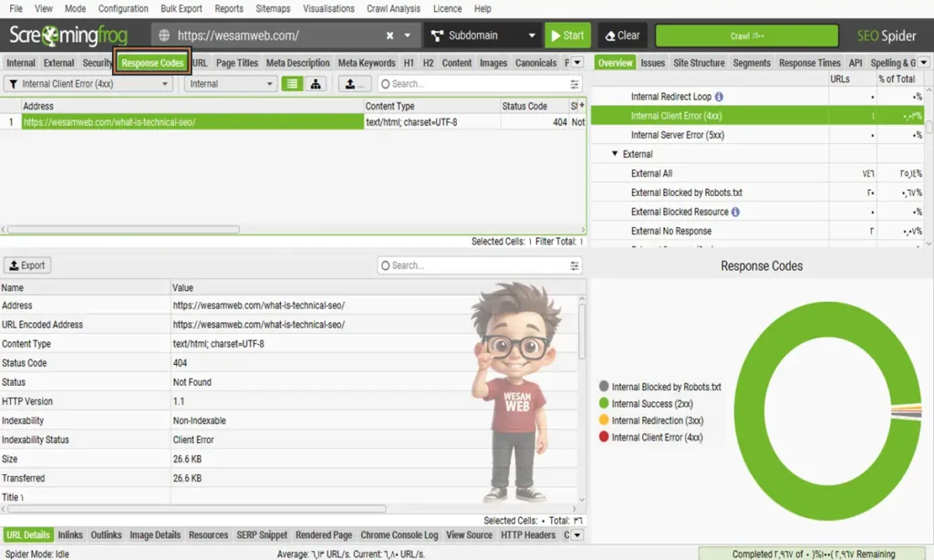Screen dimensions: 934x560
Task: Click the green crawl progress bar
Action: point(746,36)
